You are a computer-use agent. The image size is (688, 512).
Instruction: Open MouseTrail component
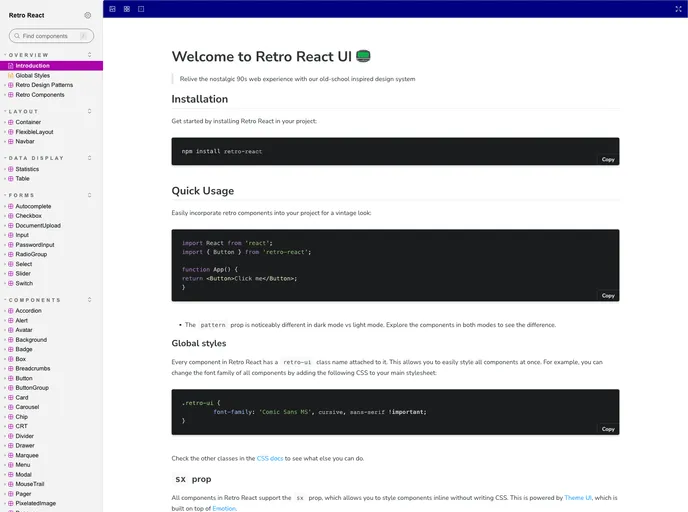30,484
